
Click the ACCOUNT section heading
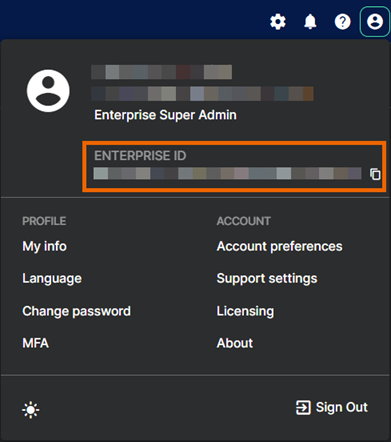click(243, 221)
